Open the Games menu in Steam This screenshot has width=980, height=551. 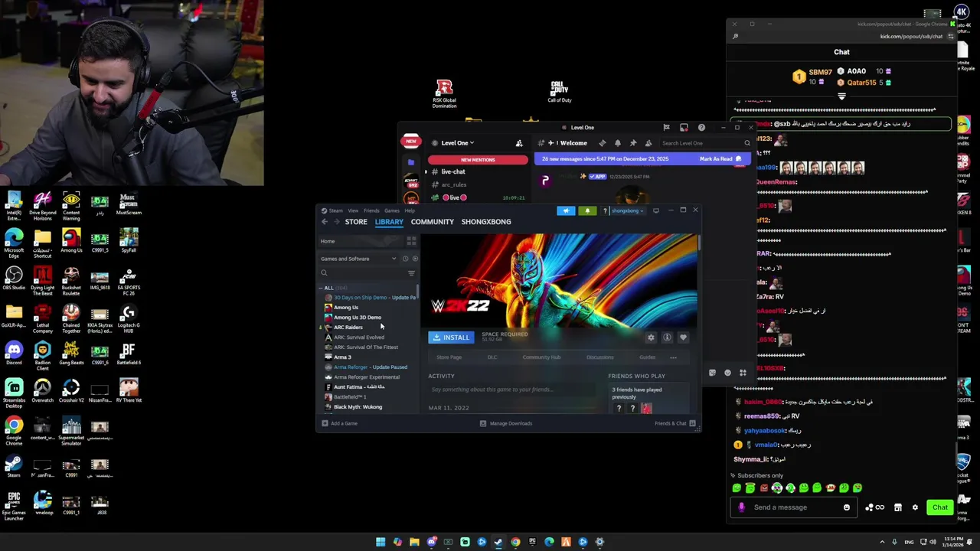pyautogui.click(x=391, y=210)
